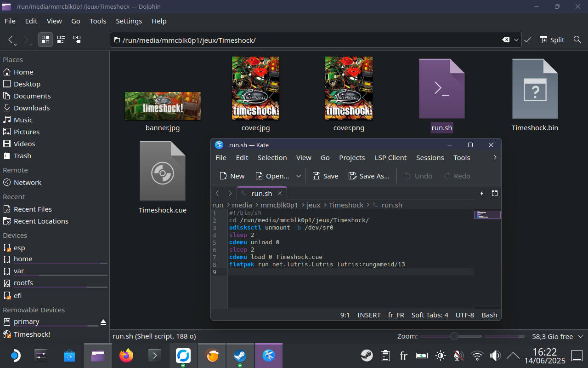Go to next tab arrow in Kate
Image resolution: width=588 pixels, height=368 pixels.
click(x=230, y=194)
